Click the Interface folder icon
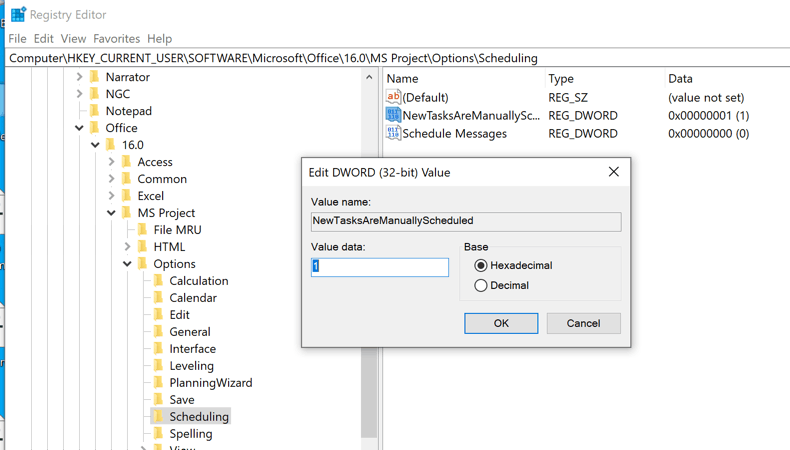Viewport: 790px width, 450px height. 159,349
